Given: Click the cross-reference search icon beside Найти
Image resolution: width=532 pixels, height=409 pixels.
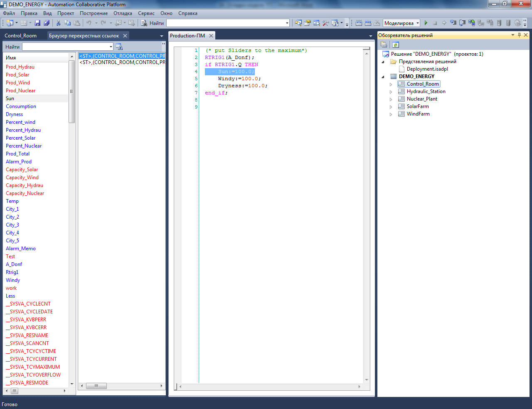Looking at the screenshot, I should point(119,47).
